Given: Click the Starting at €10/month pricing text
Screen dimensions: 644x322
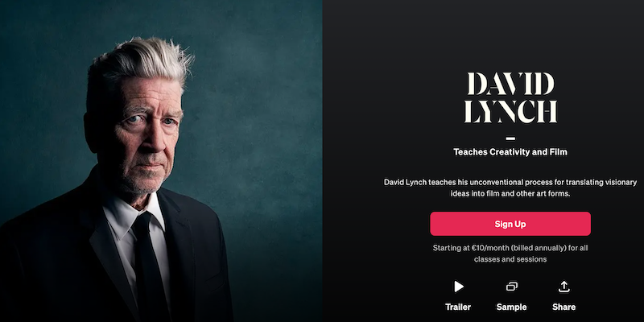Looking at the screenshot, I should [x=510, y=248].
